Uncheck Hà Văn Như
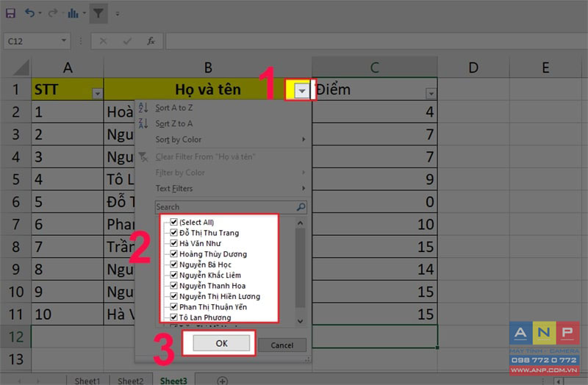 [x=173, y=243]
